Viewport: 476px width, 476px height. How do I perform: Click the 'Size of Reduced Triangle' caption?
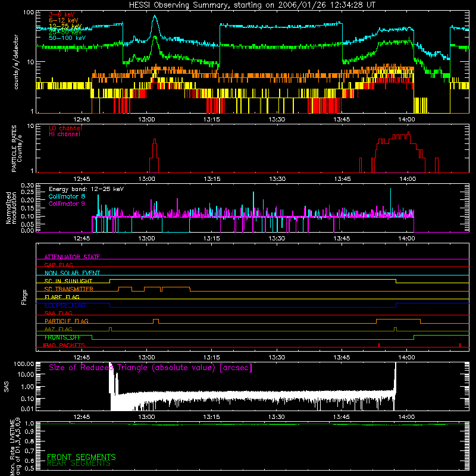click(x=151, y=368)
